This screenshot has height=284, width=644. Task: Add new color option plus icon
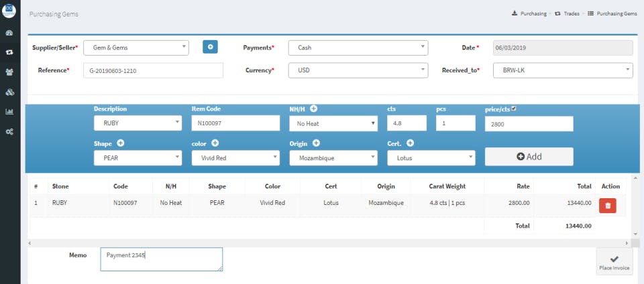215,143
